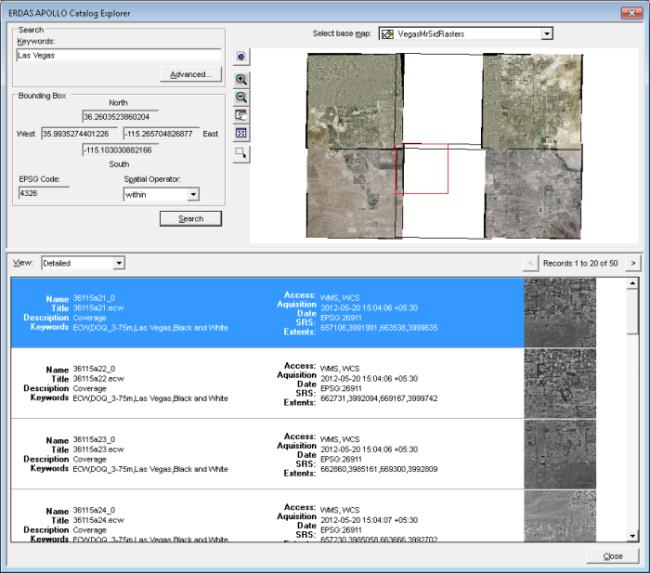Click the VegasMrSidRasters layer icon in the base map combo

(x=387, y=34)
